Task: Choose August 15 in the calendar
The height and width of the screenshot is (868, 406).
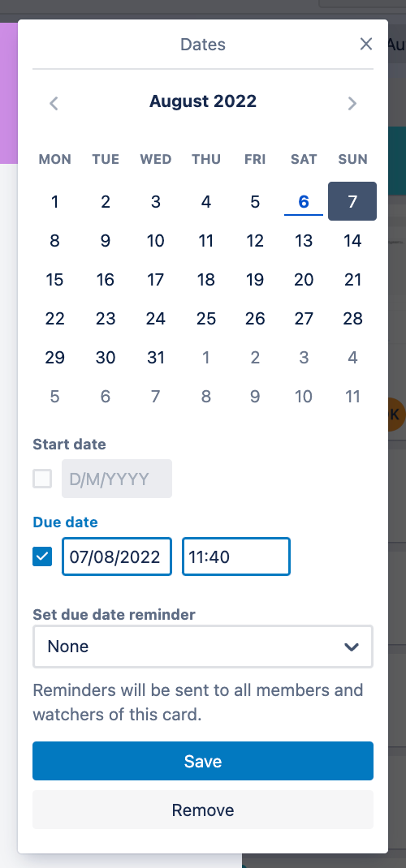Action: tap(54, 280)
